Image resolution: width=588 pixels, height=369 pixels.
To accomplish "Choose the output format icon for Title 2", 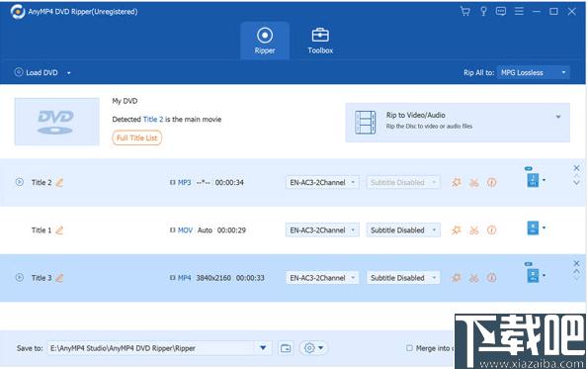I will point(533,180).
